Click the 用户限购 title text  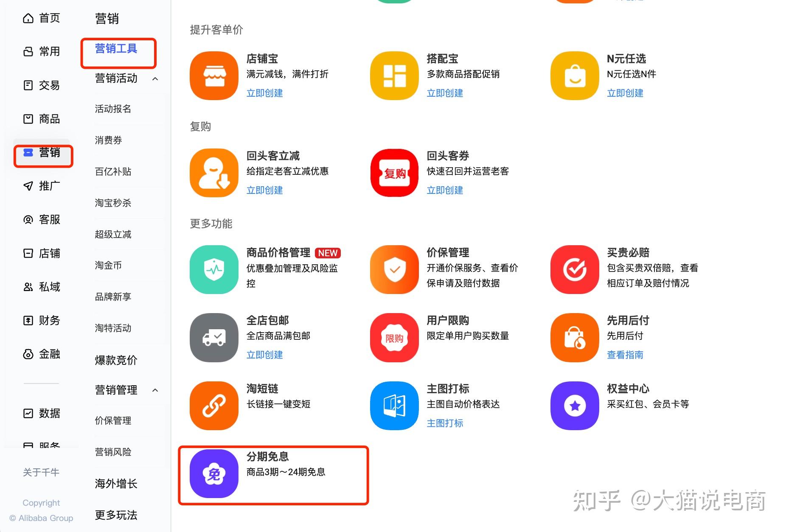click(448, 320)
